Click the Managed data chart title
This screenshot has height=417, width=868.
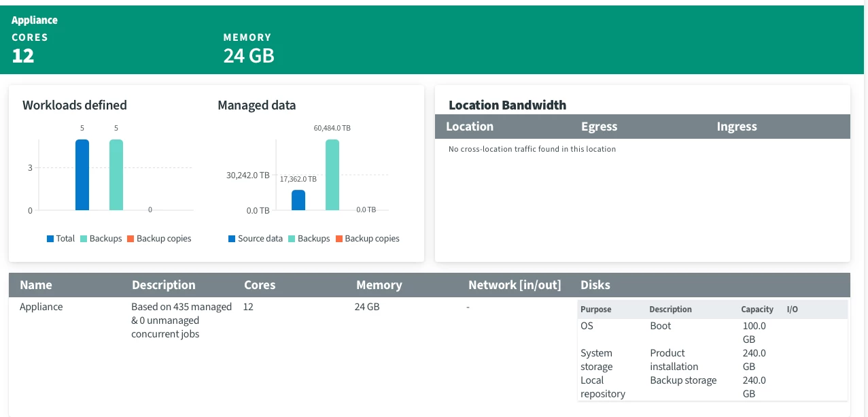click(257, 105)
